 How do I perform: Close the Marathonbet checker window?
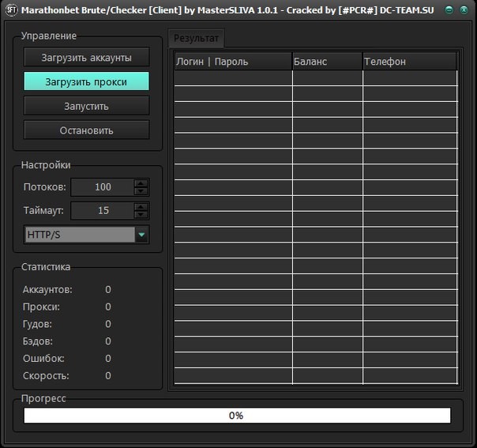[464, 10]
